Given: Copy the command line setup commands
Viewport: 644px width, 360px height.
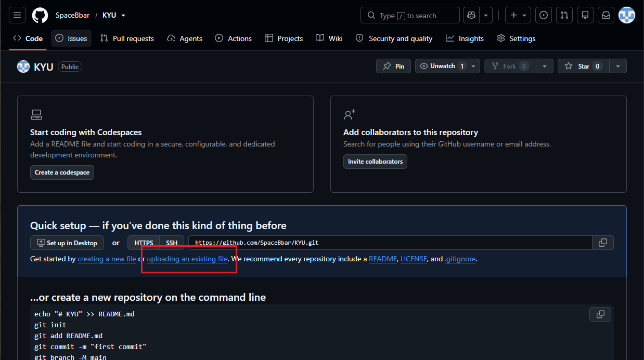Looking at the screenshot, I should coord(600,314).
